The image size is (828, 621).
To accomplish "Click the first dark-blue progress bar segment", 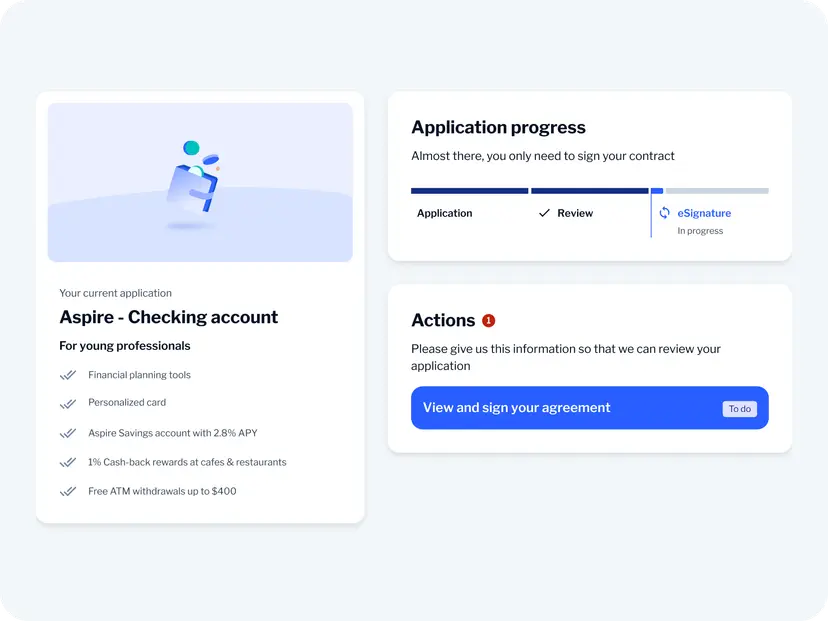I will (469, 191).
